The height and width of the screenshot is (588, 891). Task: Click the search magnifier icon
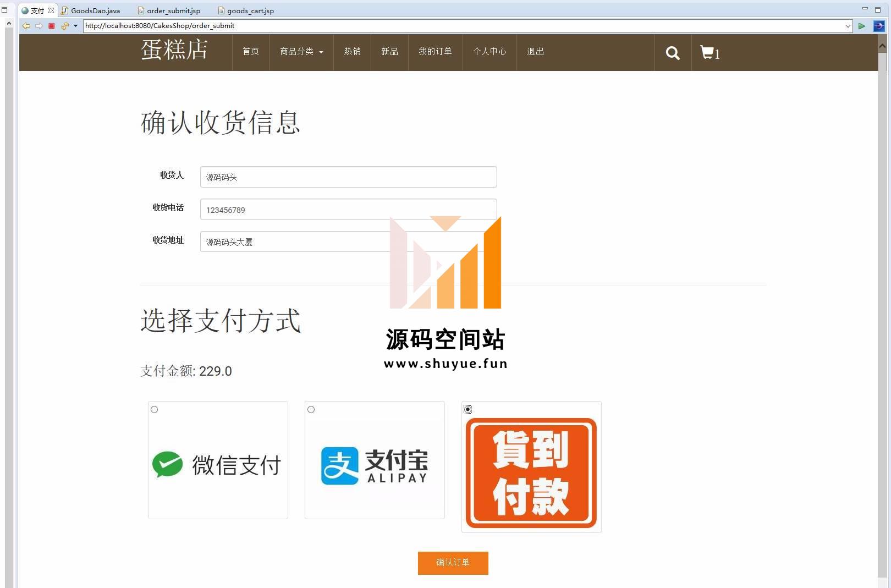point(673,53)
